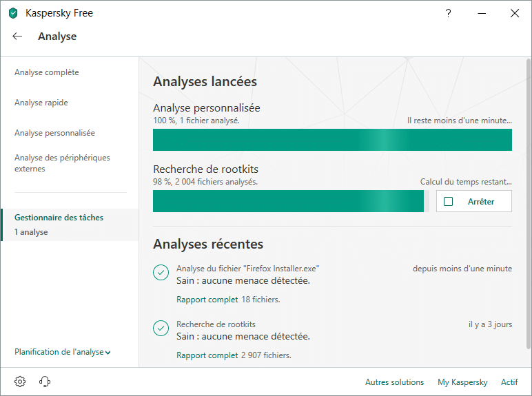Click the checkmark icon beside recent rootkits search
Screen dimensions: 532x396
tap(161, 329)
